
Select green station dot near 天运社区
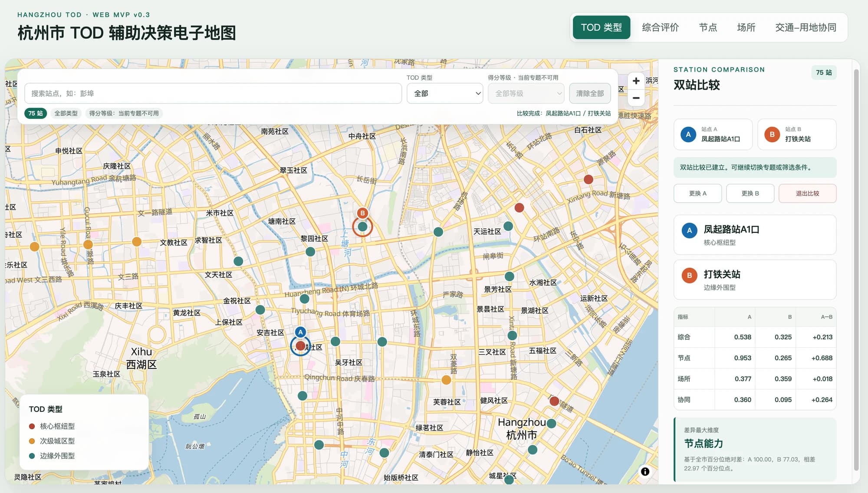508,226
